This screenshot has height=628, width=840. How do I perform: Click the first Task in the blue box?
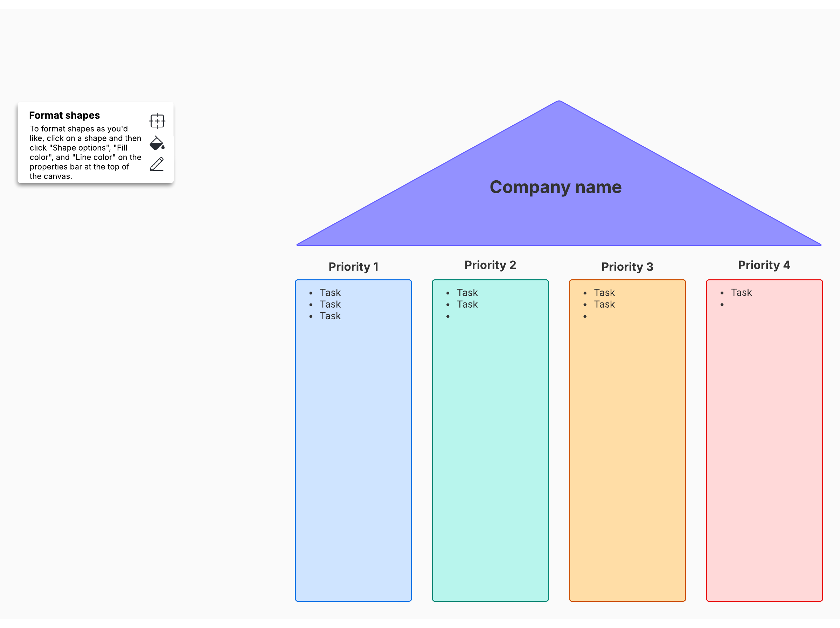point(330,293)
